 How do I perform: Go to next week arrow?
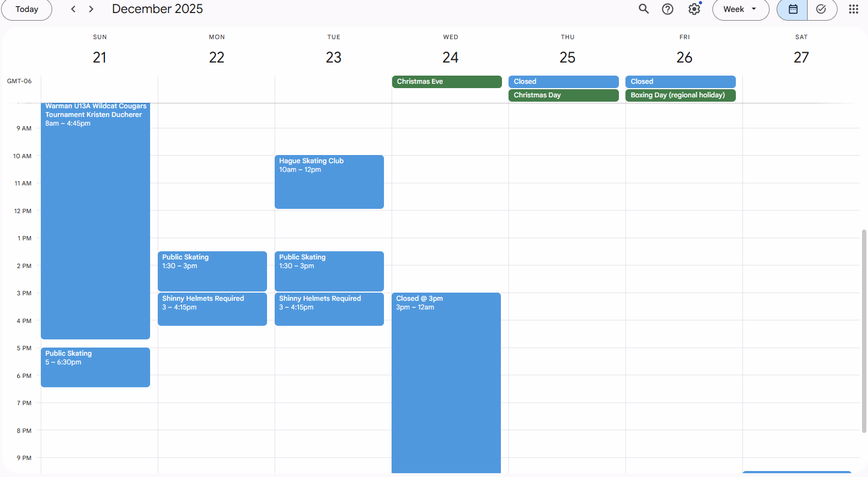pyautogui.click(x=91, y=9)
